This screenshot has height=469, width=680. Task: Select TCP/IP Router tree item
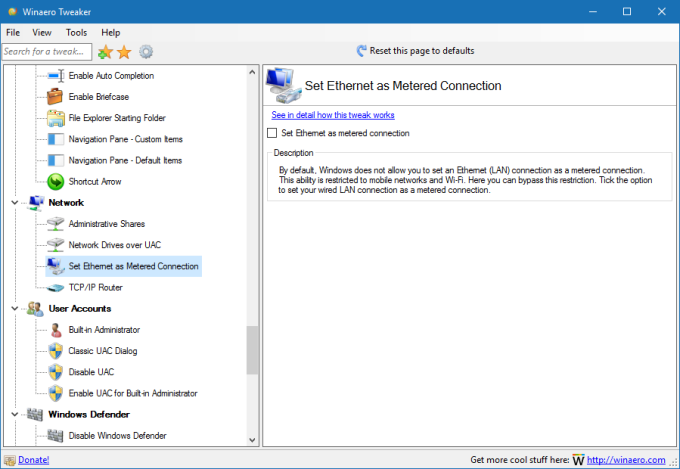click(x=95, y=288)
